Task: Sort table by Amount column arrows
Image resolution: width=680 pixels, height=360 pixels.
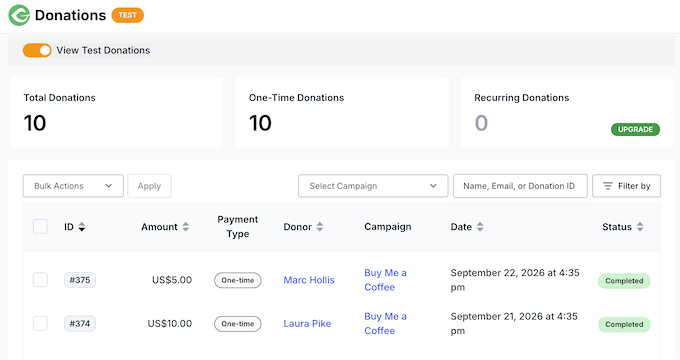Action: [186, 227]
